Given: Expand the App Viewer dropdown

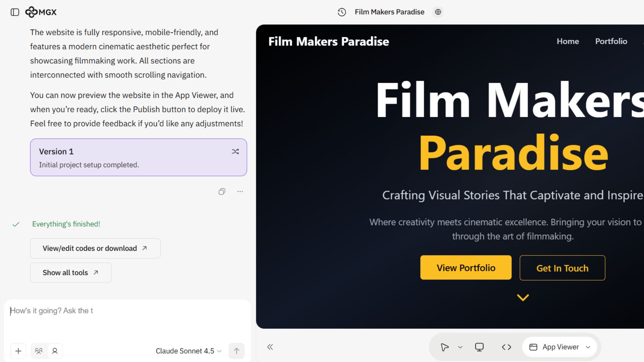Looking at the screenshot, I should (560, 347).
